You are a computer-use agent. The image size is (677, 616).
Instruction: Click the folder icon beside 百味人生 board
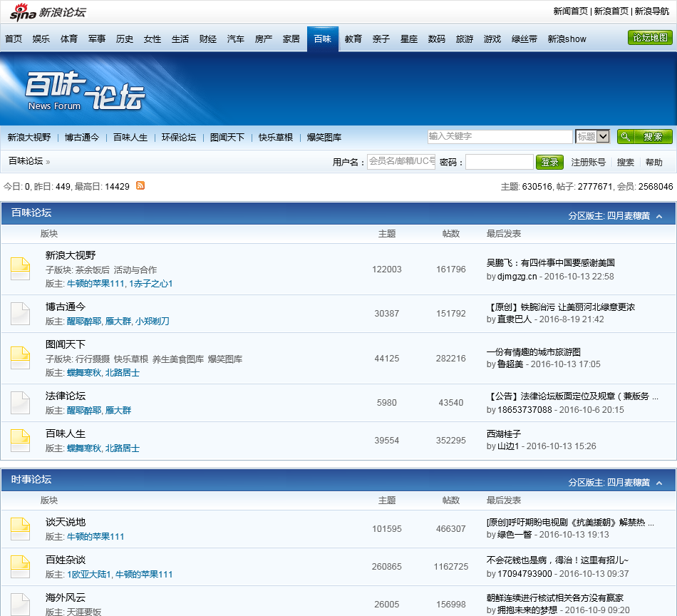pyautogui.click(x=20, y=440)
